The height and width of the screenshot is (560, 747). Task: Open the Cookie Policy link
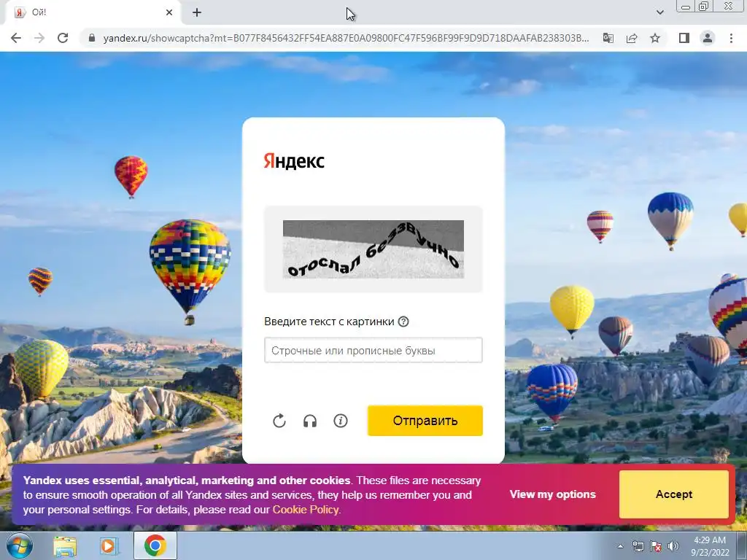(x=306, y=510)
